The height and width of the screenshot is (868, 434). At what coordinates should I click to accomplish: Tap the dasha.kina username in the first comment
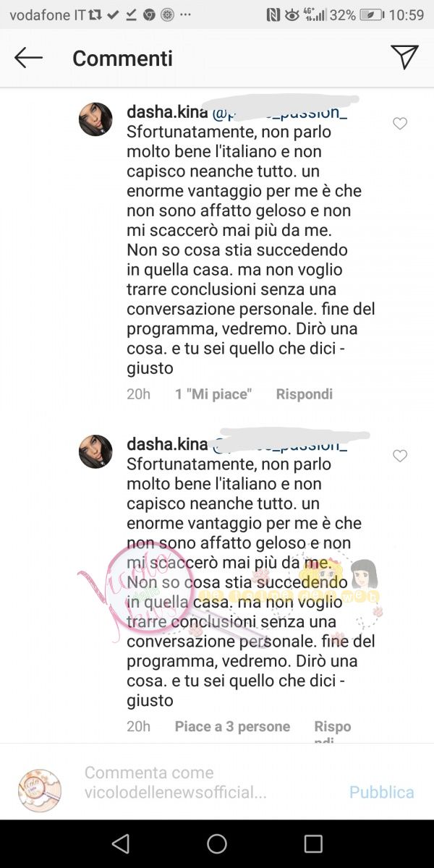pos(167,112)
